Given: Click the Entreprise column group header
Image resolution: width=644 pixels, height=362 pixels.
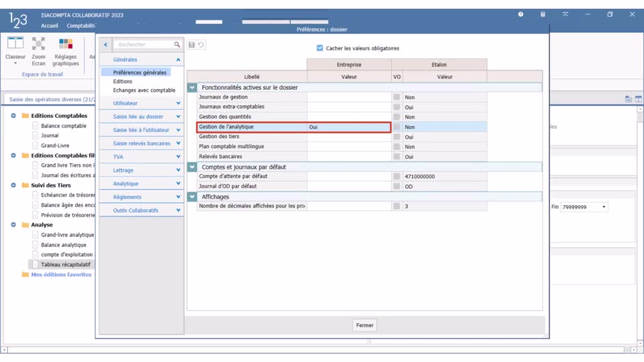Looking at the screenshot, I should (349, 65).
